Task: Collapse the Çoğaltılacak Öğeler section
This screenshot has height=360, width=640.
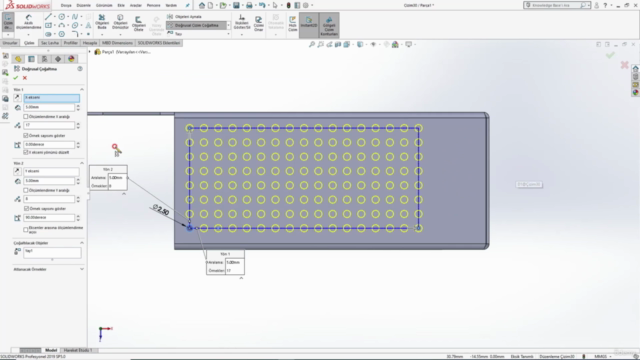Action: click(82, 243)
